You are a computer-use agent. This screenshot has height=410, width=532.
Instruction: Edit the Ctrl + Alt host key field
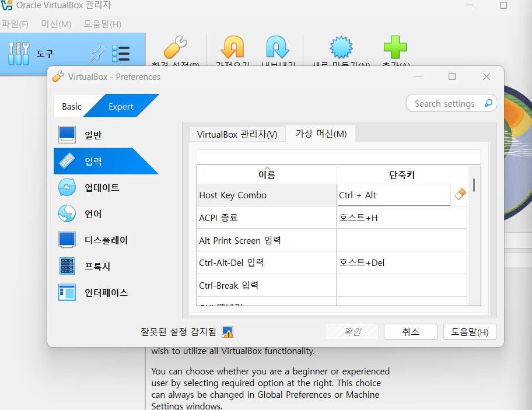pyautogui.click(x=394, y=195)
